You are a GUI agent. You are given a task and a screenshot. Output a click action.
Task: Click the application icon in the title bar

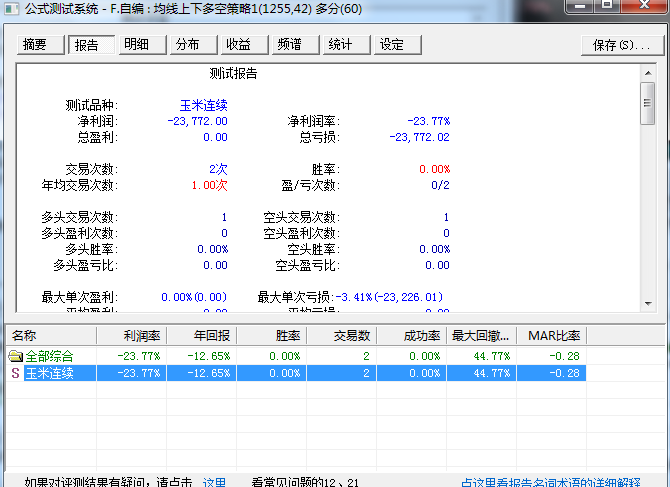pos(11,10)
